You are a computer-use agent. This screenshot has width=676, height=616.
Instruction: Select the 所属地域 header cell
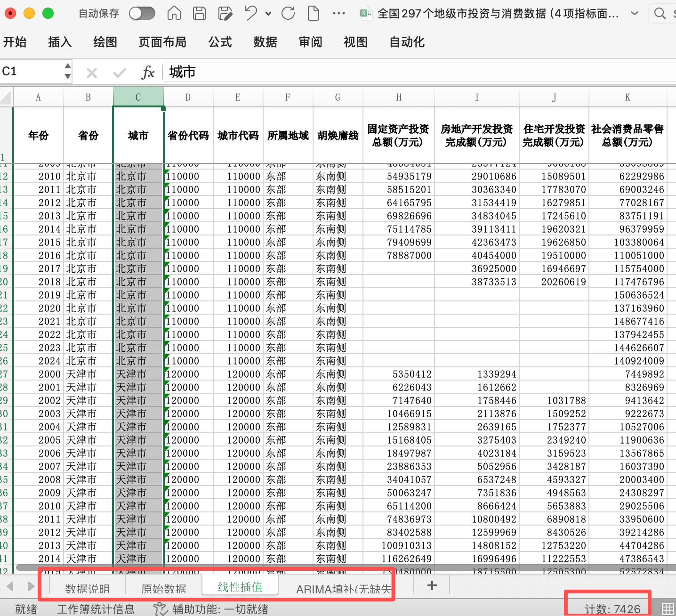pos(288,135)
